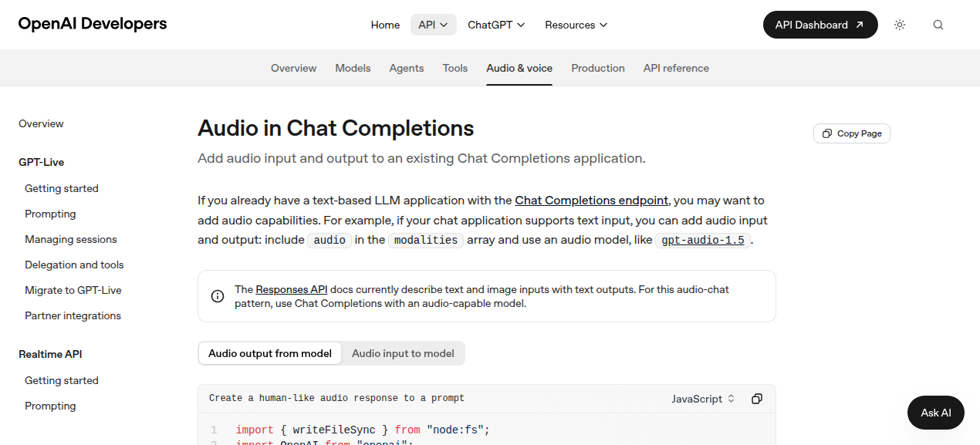This screenshot has height=445, width=980.
Task: Open the Ask AI assistant button
Action: click(936, 413)
